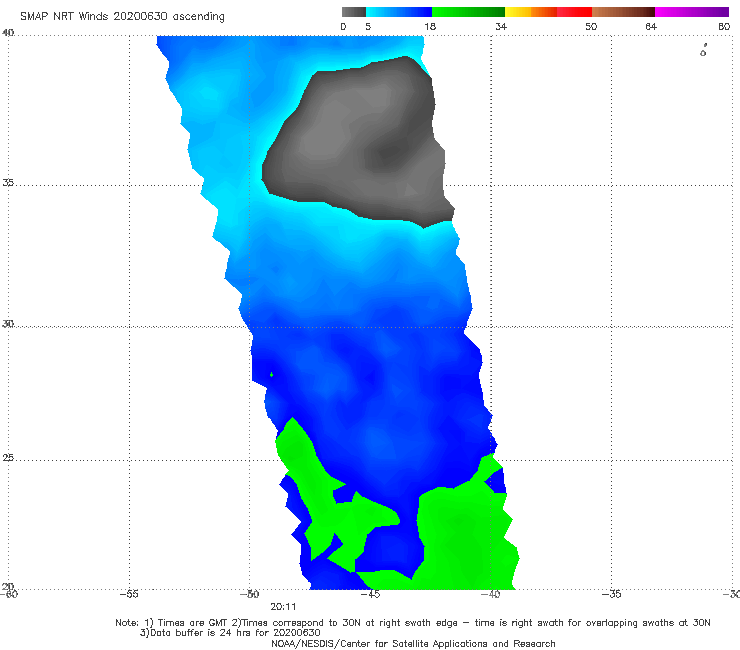Click the green 18-34 segment of the color bar
This screenshot has width=740, height=650.
click(468, 12)
